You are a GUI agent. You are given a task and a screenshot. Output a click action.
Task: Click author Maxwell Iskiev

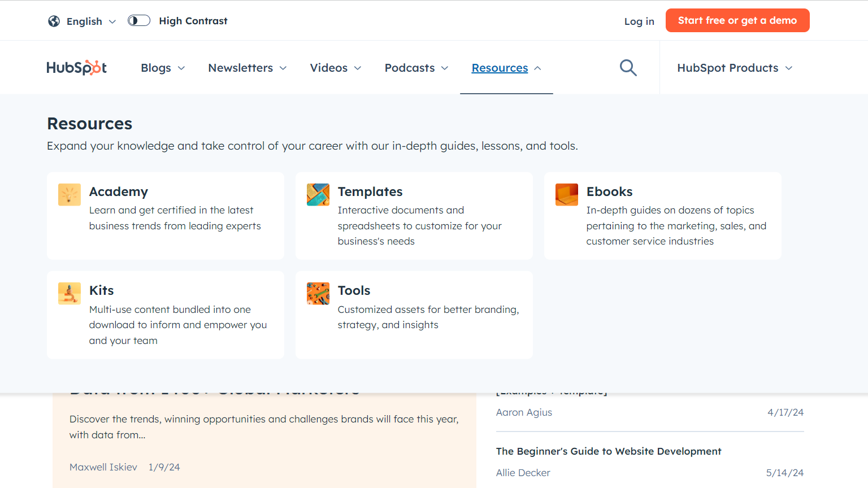pyautogui.click(x=103, y=467)
